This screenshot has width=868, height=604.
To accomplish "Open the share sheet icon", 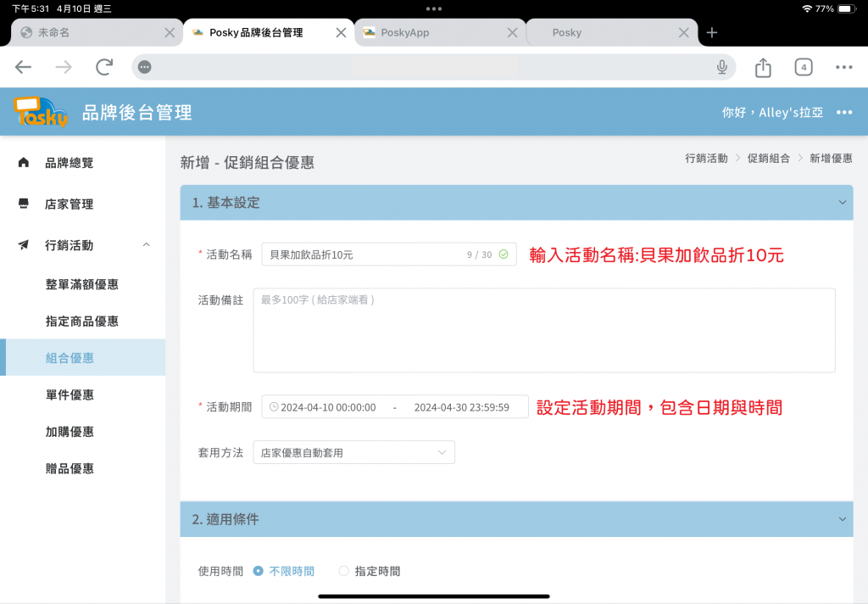I will tap(763, 67).
